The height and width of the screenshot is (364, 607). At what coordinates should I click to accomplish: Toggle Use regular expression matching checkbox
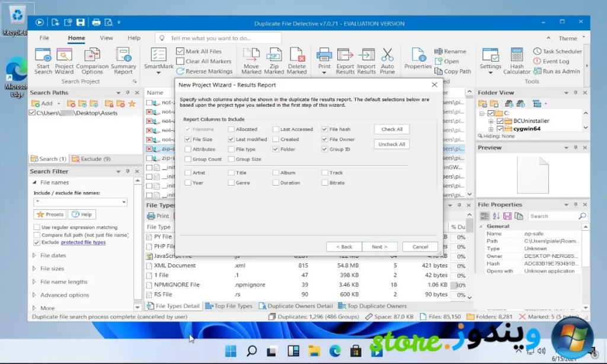click(x=37, y=227)
